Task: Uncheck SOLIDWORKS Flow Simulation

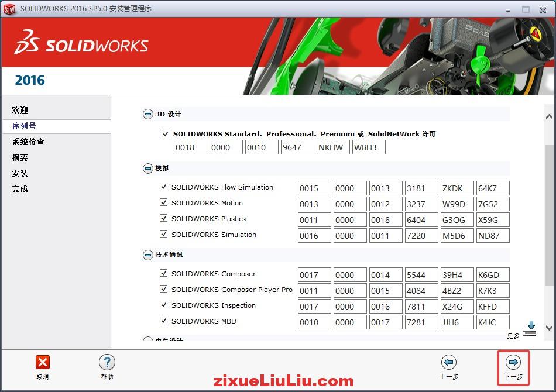Action: 164,187
